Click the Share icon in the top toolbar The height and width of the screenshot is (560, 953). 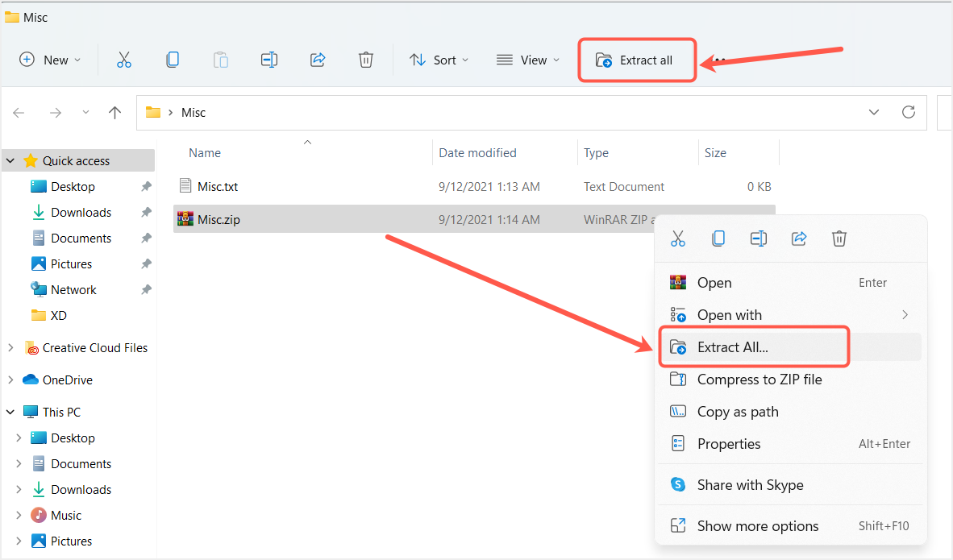coord(318,60)
